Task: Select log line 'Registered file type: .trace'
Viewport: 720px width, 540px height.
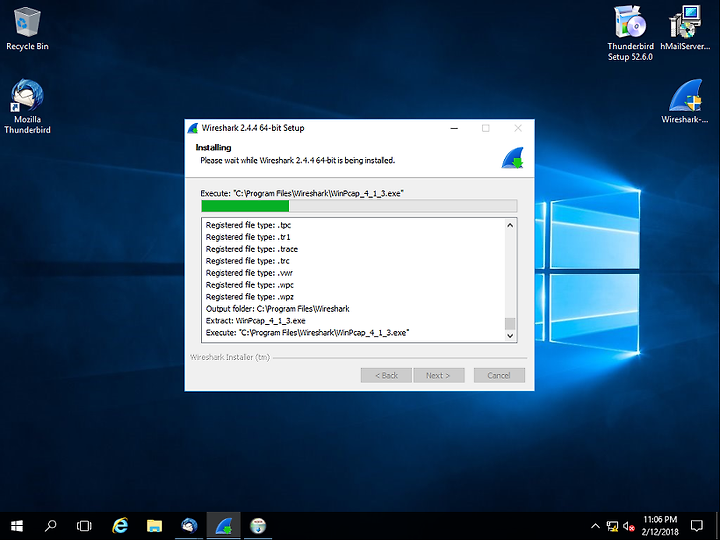Action: (252, 249)
